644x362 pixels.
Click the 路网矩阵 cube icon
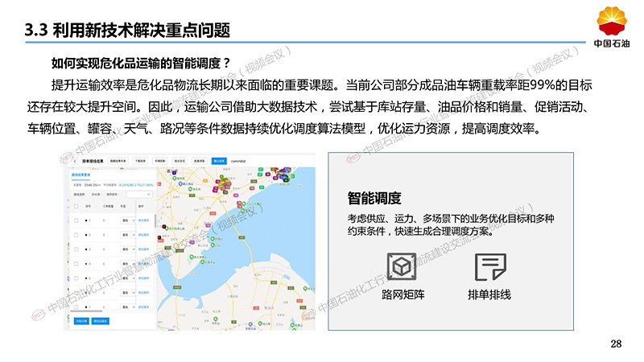click(x=402, y=267)
